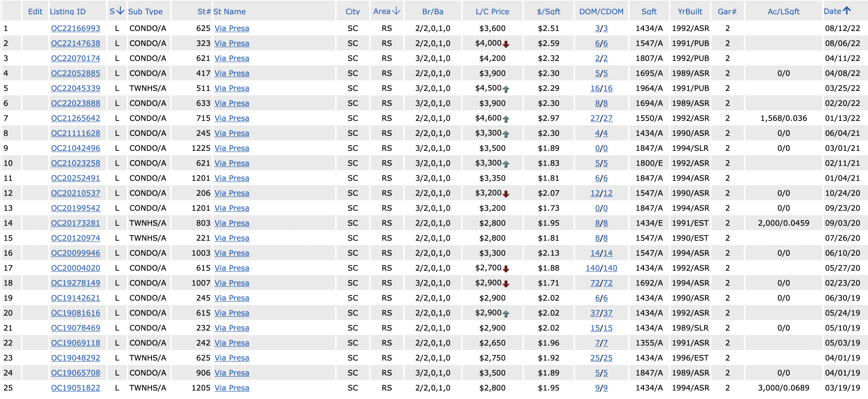Screen dimensions: 868x399
Task: Click green up arrow on row 20 price
Action: (506, 314)
